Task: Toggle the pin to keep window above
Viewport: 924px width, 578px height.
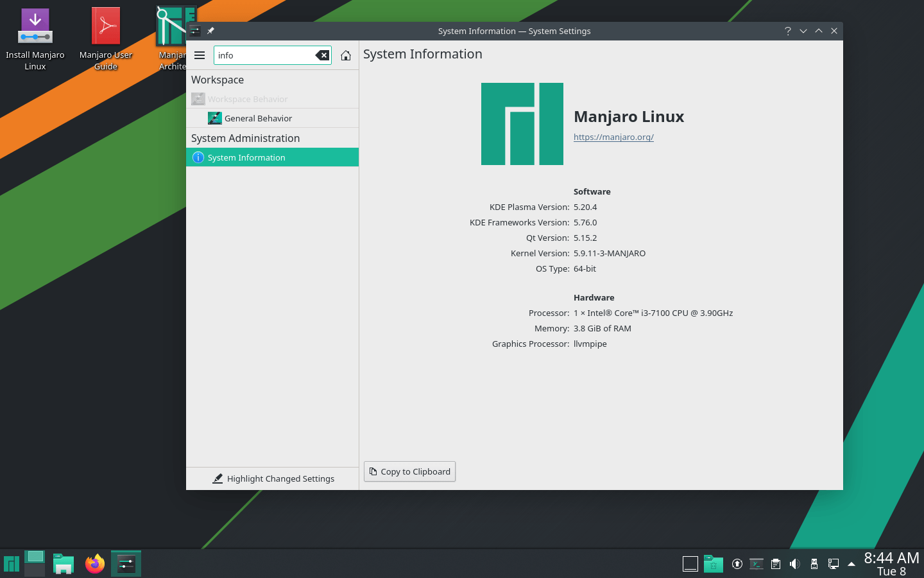Action: pyautogui.click(x=210, y=30)
